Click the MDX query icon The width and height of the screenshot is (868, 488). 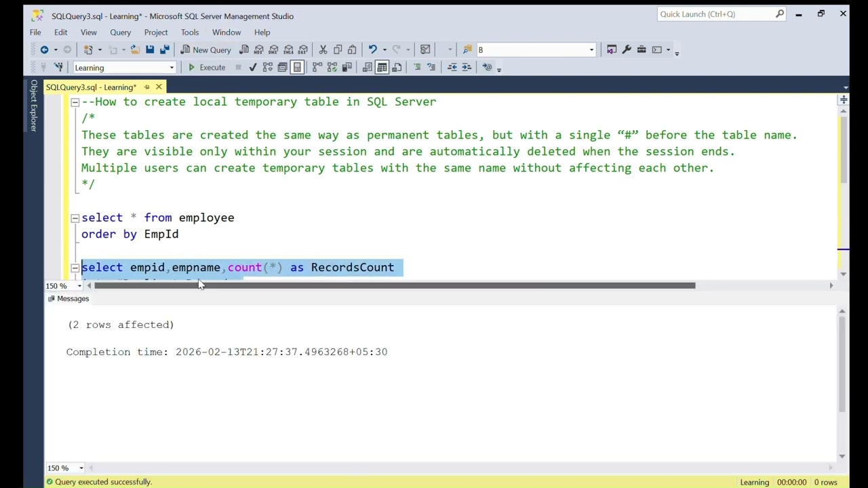click(259, 49)
